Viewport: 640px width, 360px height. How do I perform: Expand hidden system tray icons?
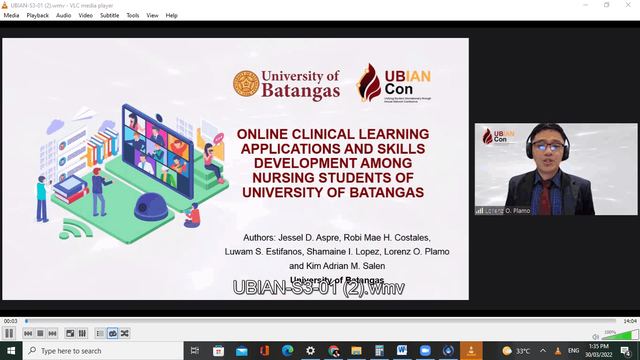543,351
